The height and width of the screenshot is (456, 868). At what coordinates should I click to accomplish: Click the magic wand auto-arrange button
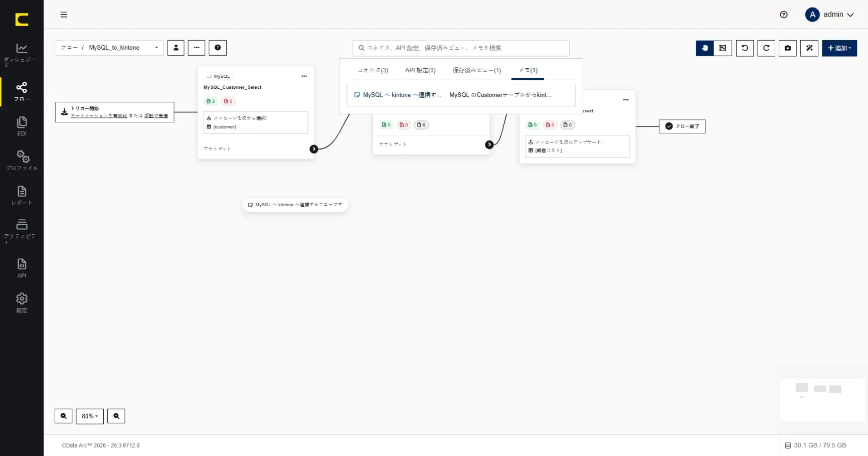coord(809,48)
